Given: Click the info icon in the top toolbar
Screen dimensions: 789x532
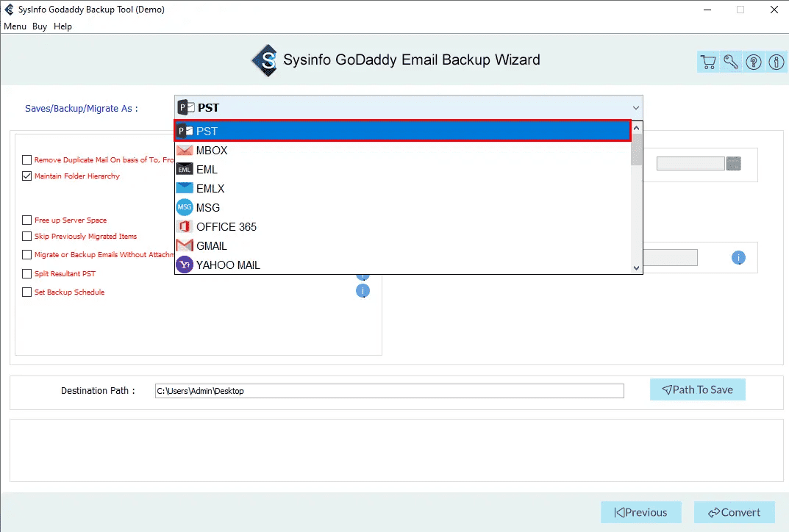Looking at the screenshot, I should coord(776,62).
